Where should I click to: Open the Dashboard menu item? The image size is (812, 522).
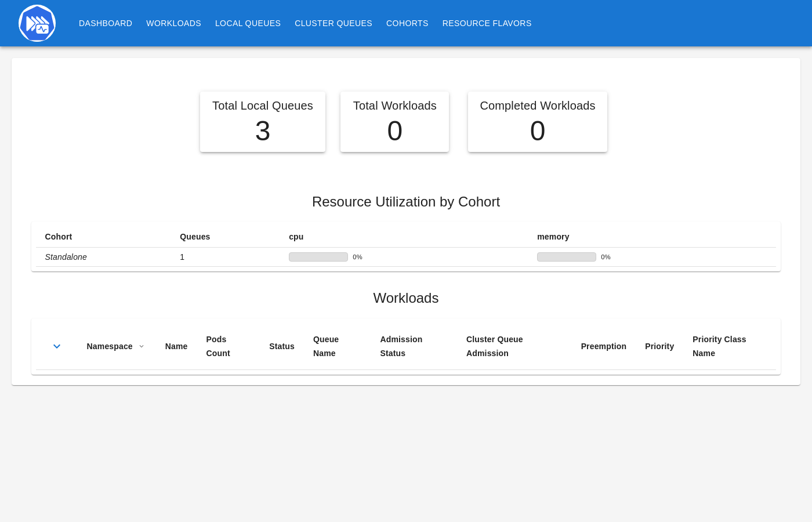coord(106,23)
